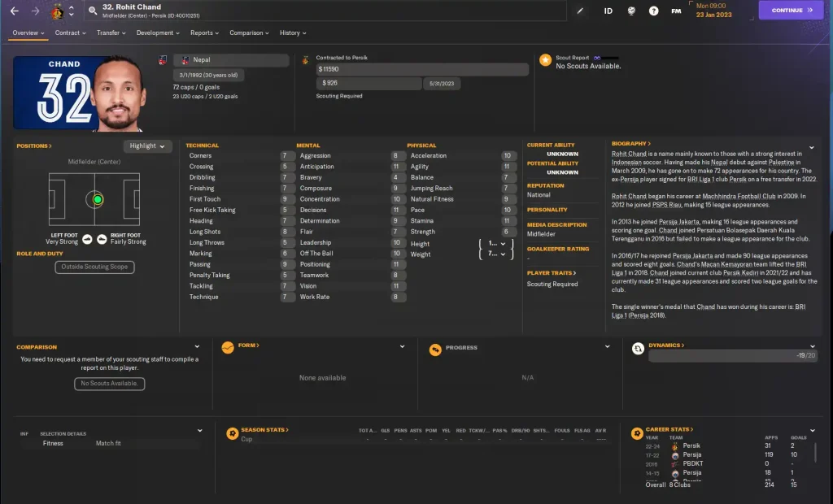Image resolution: width=833 pixels, height=504 pixels.
Task: Open the Comparison menu
Action: click(249, 33)
